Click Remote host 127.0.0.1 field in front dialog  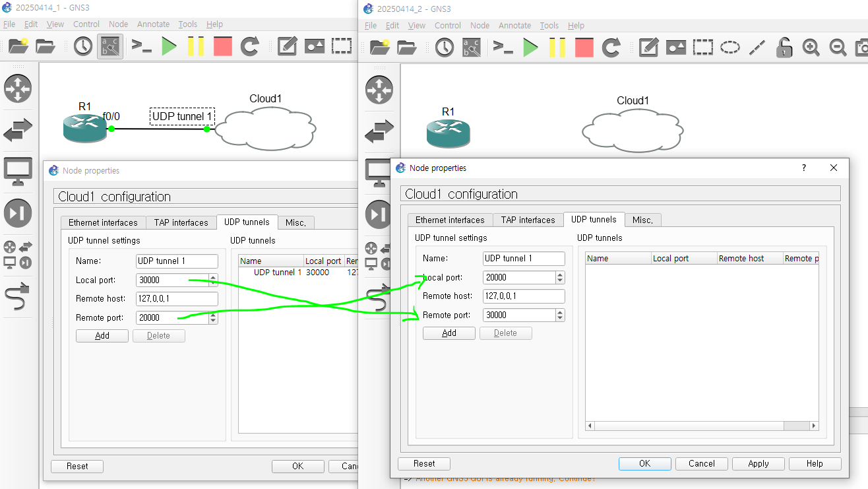[524, 296]
